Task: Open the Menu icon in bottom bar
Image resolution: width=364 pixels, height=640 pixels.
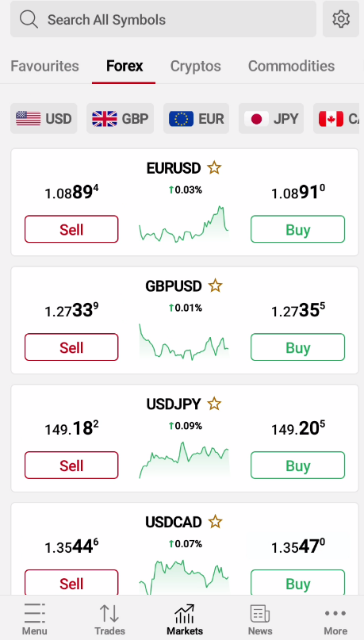Action: pos(34,613)
